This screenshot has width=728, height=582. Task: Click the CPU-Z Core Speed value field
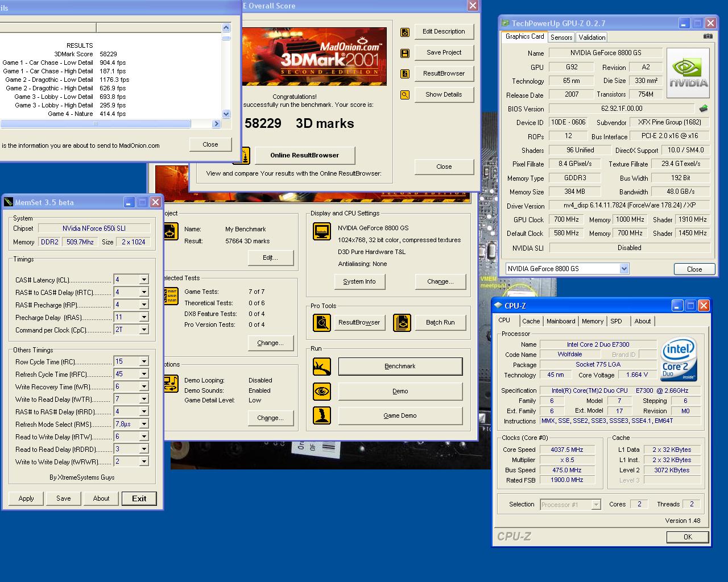[x=567, y=450]
